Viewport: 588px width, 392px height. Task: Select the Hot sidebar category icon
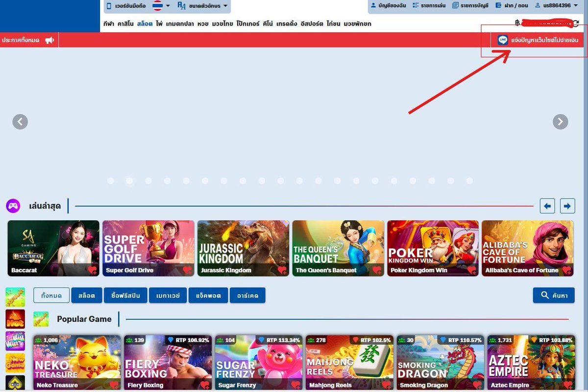pos(15,319)
